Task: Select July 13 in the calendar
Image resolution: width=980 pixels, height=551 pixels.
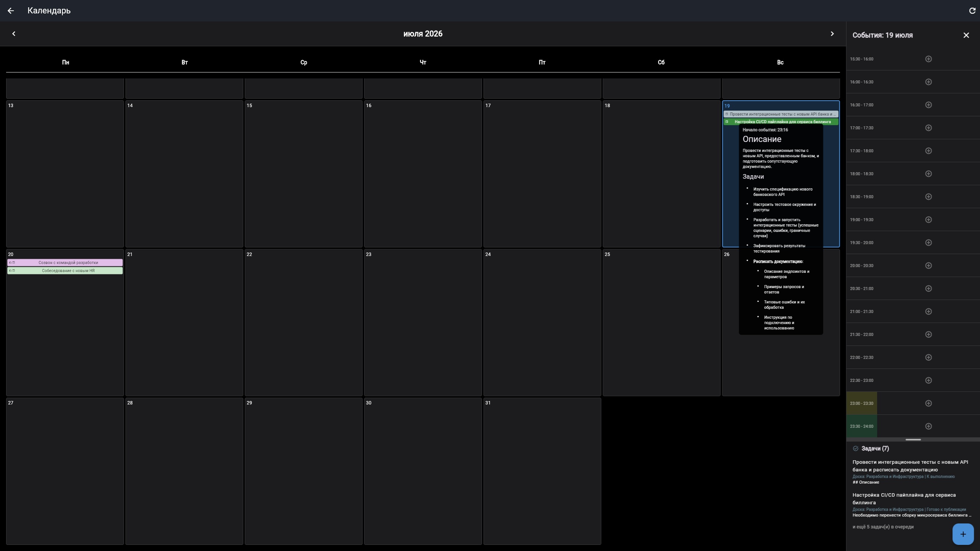Action: (x=65, y=174)
